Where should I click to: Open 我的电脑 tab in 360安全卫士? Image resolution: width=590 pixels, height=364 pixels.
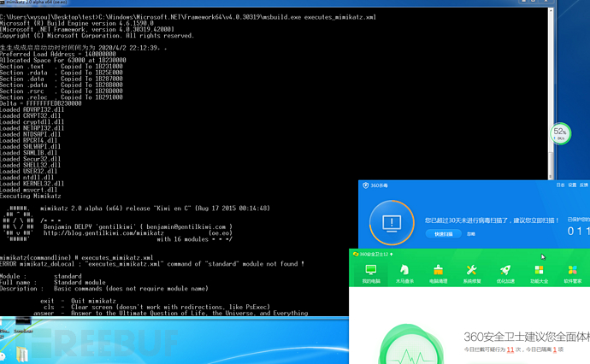pyautogui.click(x=371, y=273)
